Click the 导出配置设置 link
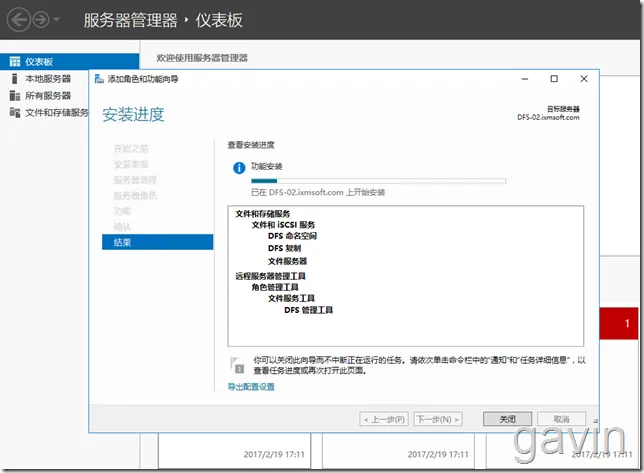Screen dimensions: 644x473 pyautogui.click(x=251, y=386)
